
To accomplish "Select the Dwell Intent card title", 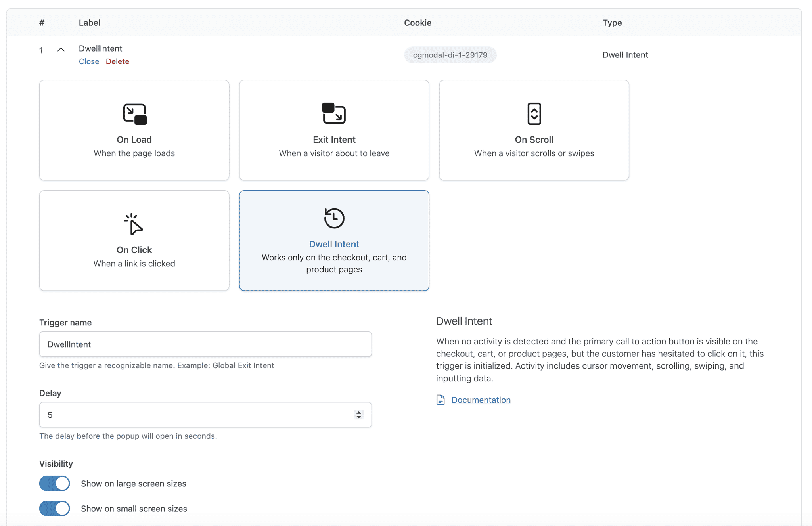I will click(334, 244).
